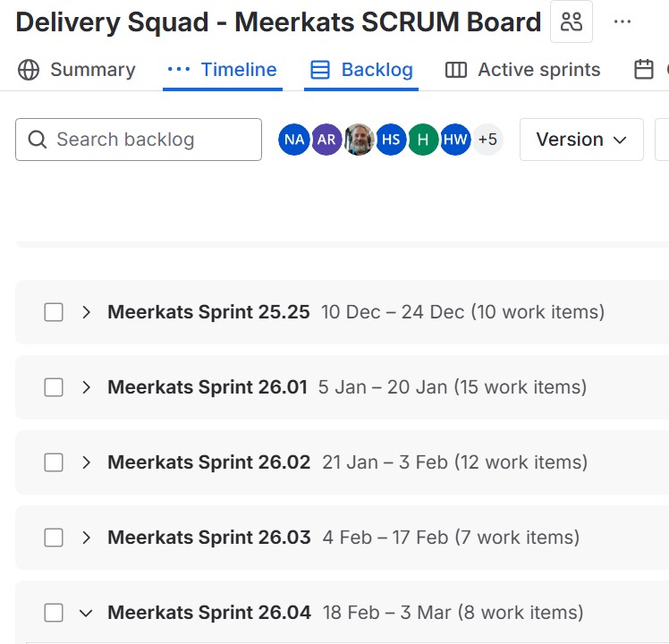This screenshot has width=669, height=644.
Task: Filter backlog by HS avatar
Action: click(x=391, y=140)
